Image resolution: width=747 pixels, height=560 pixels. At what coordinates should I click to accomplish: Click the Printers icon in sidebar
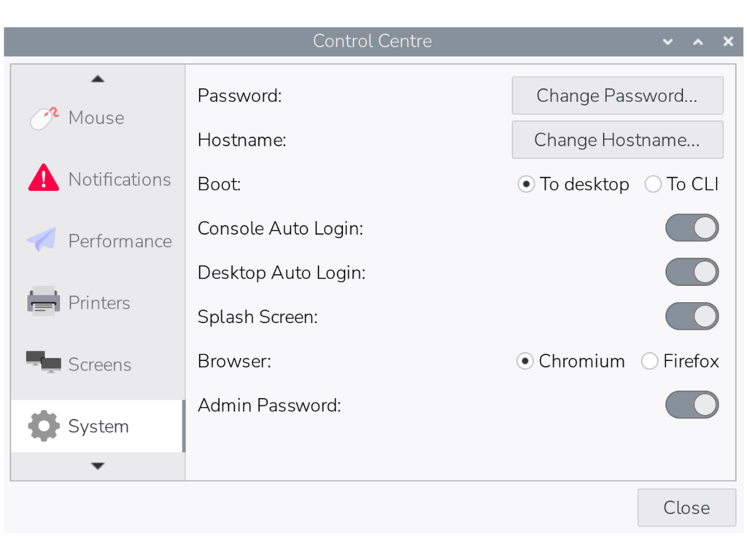click(44, 303)
